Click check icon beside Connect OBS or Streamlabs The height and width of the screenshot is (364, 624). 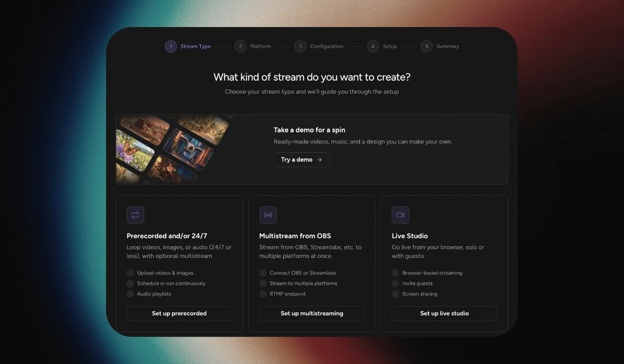(263, 272)
